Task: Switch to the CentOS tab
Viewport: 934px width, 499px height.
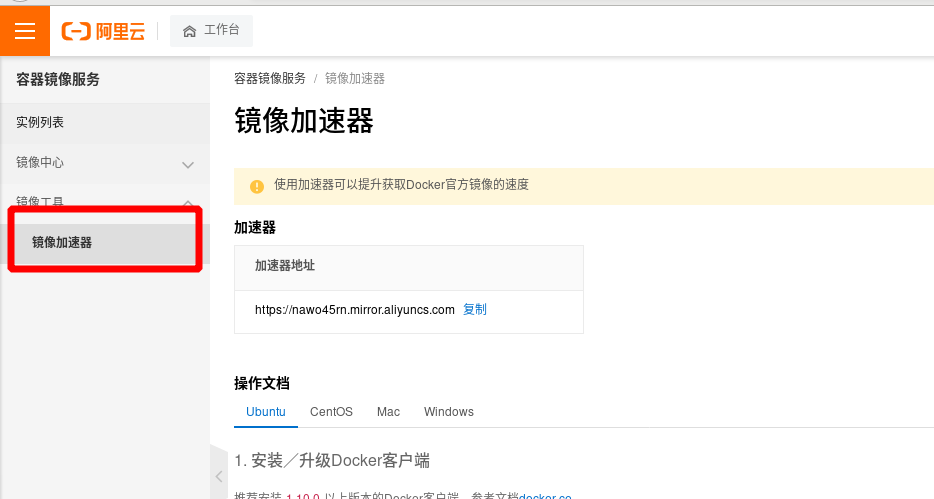Action: pos(331,412)
